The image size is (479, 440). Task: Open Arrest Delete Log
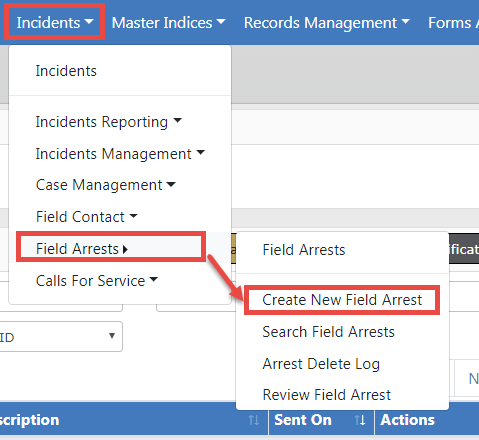[321, 364]
